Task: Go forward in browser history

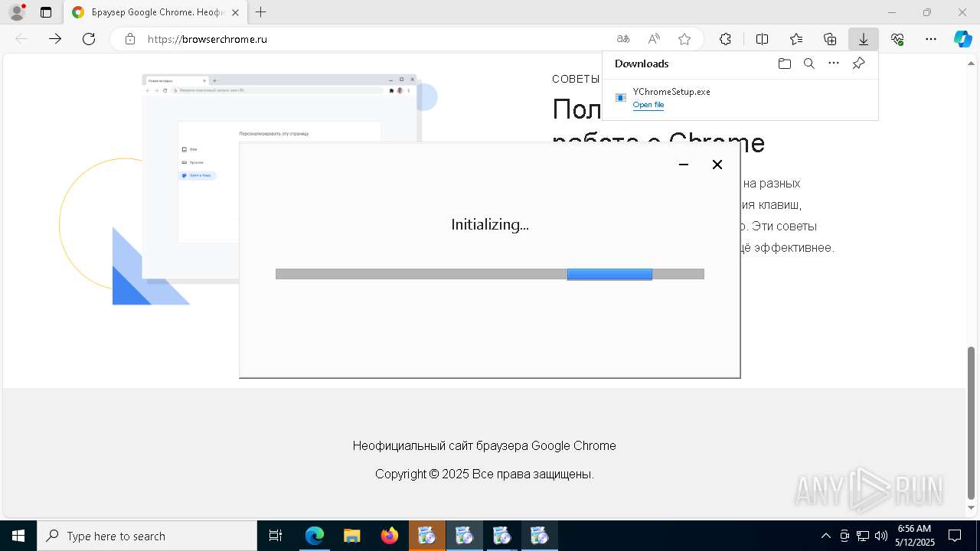Action: point(55,39)
